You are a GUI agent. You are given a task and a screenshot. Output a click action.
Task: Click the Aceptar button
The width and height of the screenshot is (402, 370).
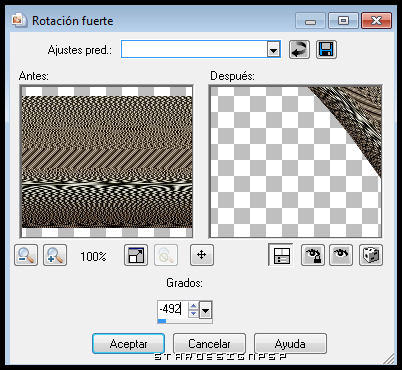(x=128, y=343)
